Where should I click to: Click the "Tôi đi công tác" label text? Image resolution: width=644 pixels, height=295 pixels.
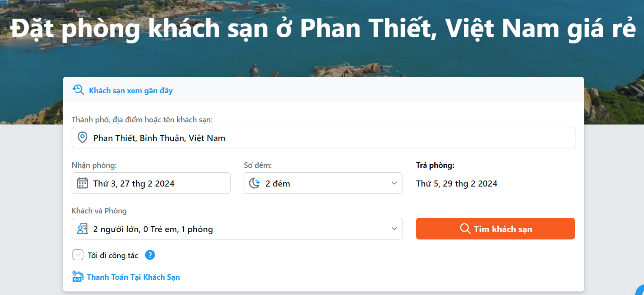(113, 256)
